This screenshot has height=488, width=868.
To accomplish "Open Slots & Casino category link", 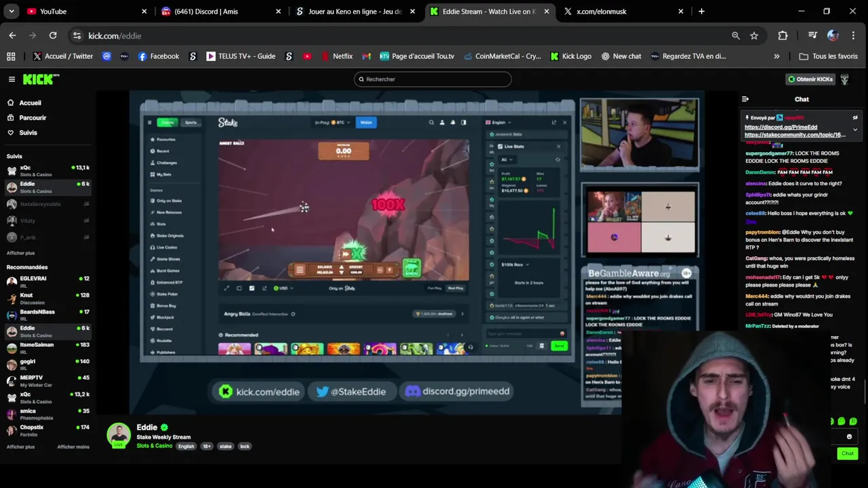I will (154, 446).
